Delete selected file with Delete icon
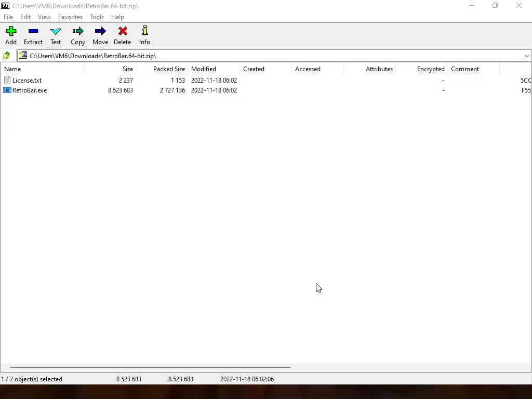532x399 pixels. (x=123, y=31)
